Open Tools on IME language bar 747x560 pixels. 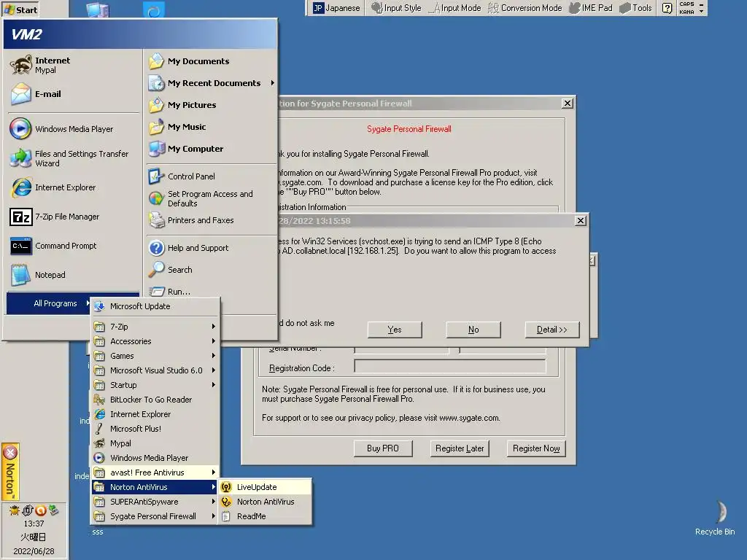[635, 8]
